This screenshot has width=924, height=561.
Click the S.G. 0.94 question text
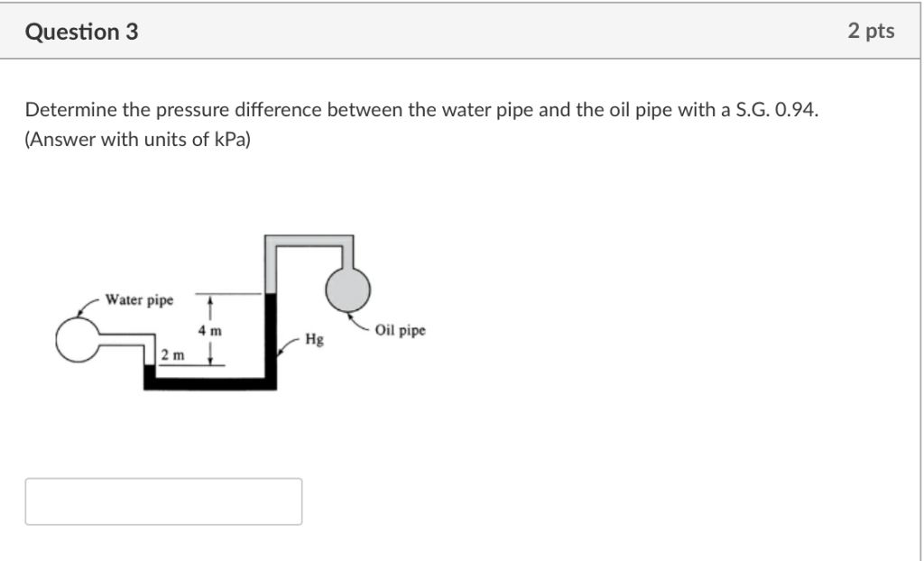click(421, 112)
